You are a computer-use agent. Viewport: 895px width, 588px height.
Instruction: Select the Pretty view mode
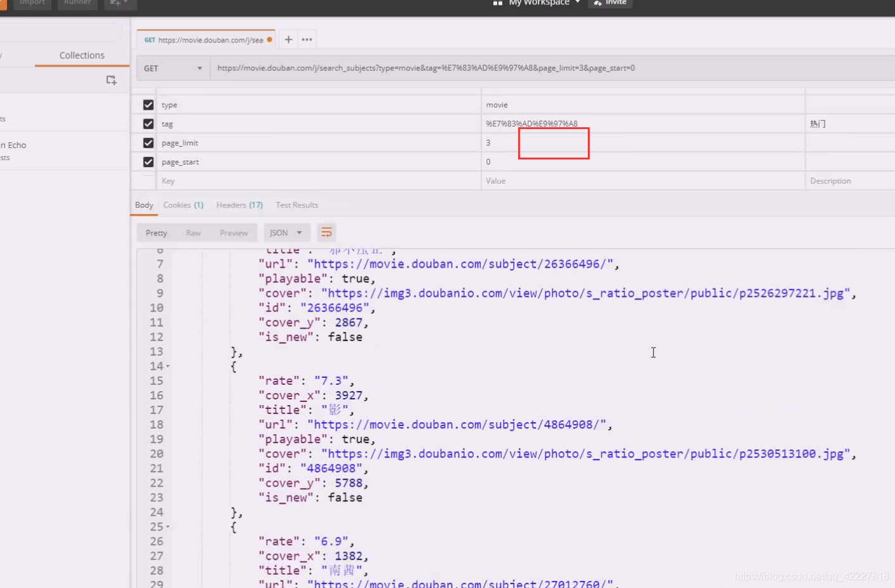coord(156,233)
